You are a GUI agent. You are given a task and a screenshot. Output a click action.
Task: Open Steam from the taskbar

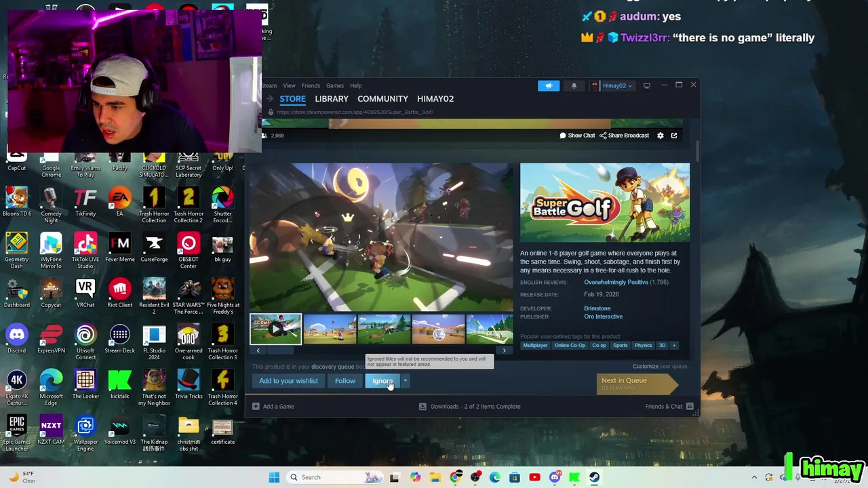[594, 477]
